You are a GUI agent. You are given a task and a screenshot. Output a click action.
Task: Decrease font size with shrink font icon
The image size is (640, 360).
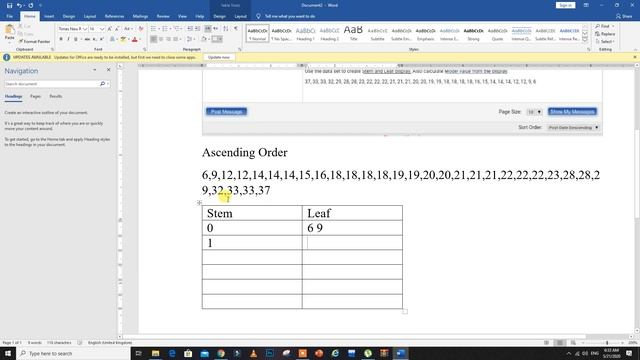click(117, 29)
